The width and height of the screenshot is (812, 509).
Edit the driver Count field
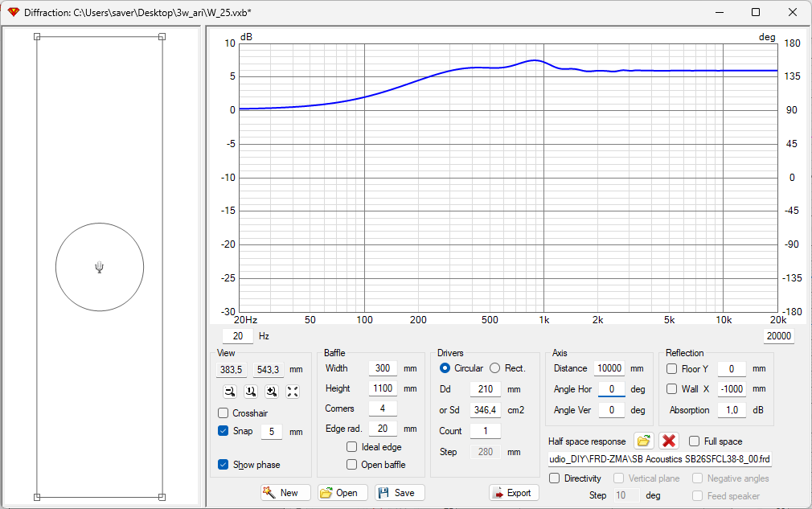tap(486, 431)
